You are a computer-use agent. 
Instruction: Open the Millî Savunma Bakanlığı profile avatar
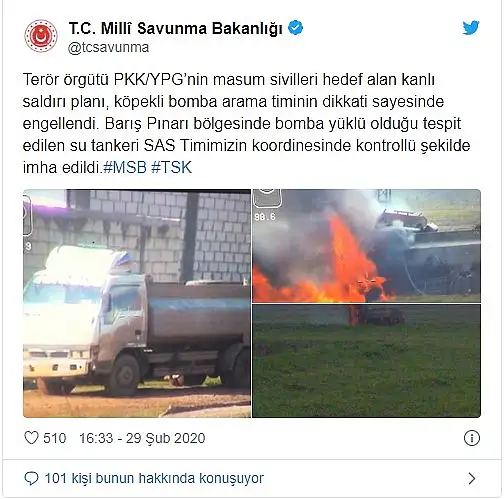tap(41, 36)
